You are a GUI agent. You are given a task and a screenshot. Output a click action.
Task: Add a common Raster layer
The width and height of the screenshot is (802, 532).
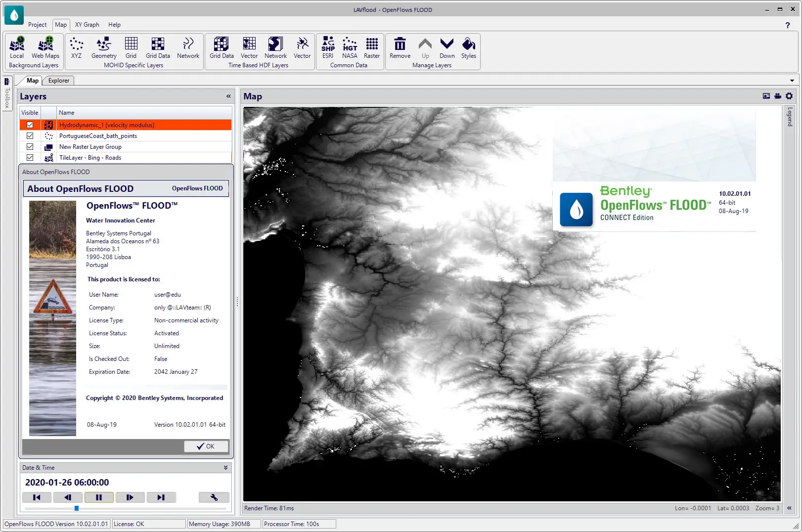click(x=372, y=48)
